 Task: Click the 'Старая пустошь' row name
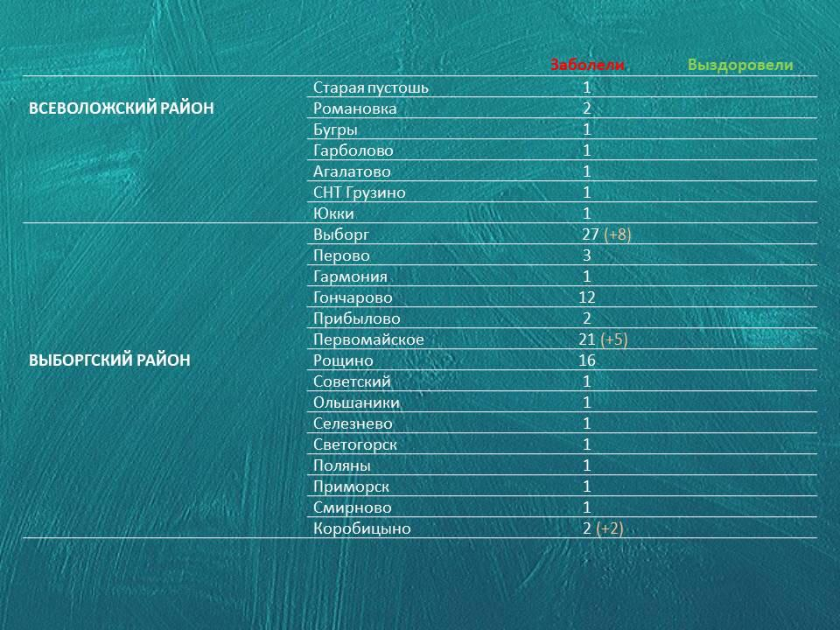(371, 87)
